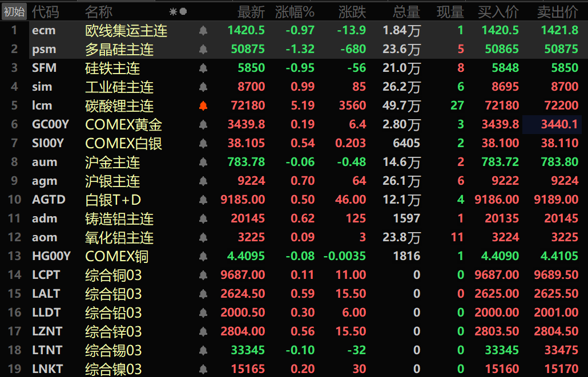The height and width of the screenshot is (377, 588).
Task: Click the latest price 2804.00 for 综合锌03
Action: (x=243, y=331)
